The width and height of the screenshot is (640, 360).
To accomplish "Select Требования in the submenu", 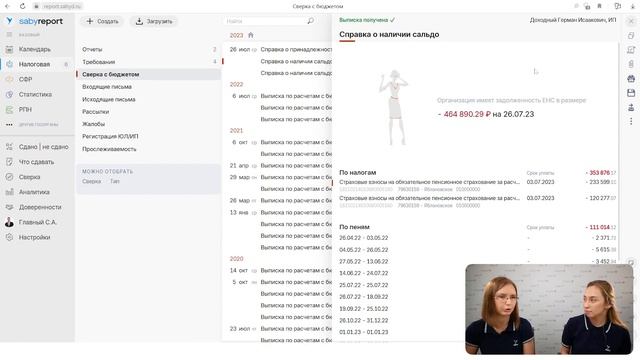I will tap(98, 62).
